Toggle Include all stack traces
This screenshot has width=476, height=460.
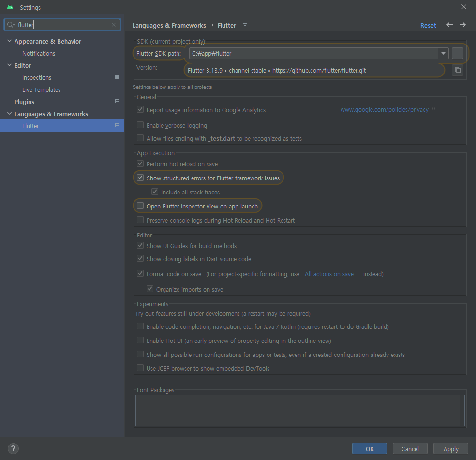pyautogui.click(x=155, y=192)
